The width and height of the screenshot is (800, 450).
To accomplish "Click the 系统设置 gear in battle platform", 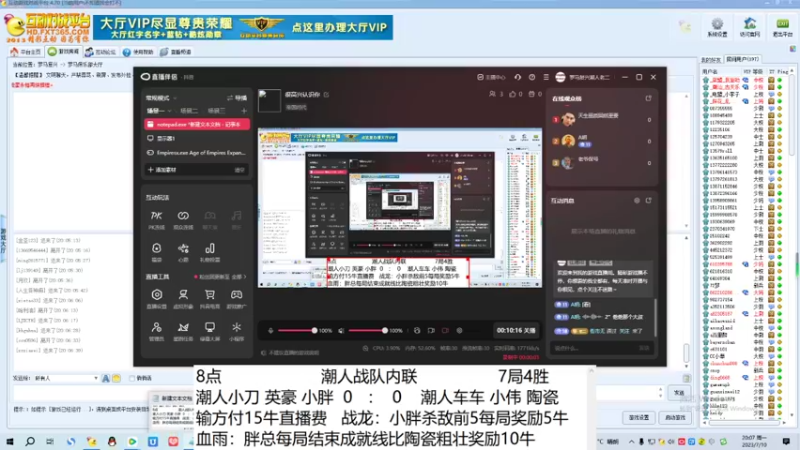I will (x=717, y=27).
